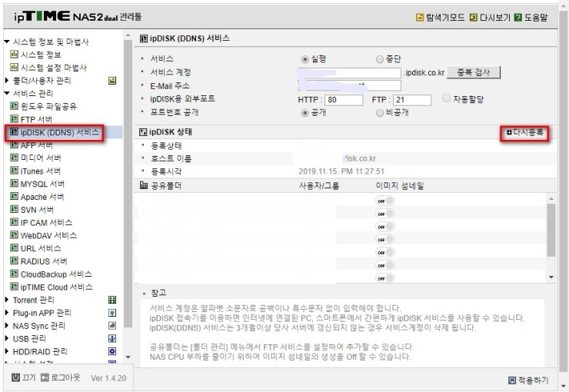This screenshot has height=392, width=569.
Task: Expand 폴더/사용자 관리 tree section
Action: [6, 80]
